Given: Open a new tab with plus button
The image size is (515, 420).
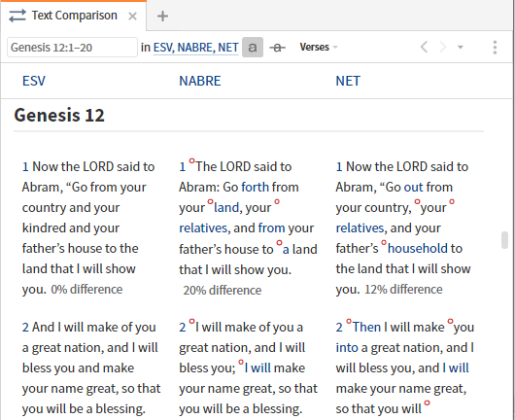Looking at the screenshot, I should click(x=162, y=16).
